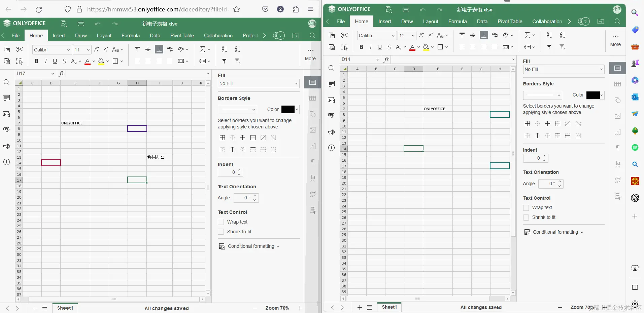This screenshot has height=313, width=644.
Task: Open the Chat icon in left window sidebar
Action: (6, 114)
